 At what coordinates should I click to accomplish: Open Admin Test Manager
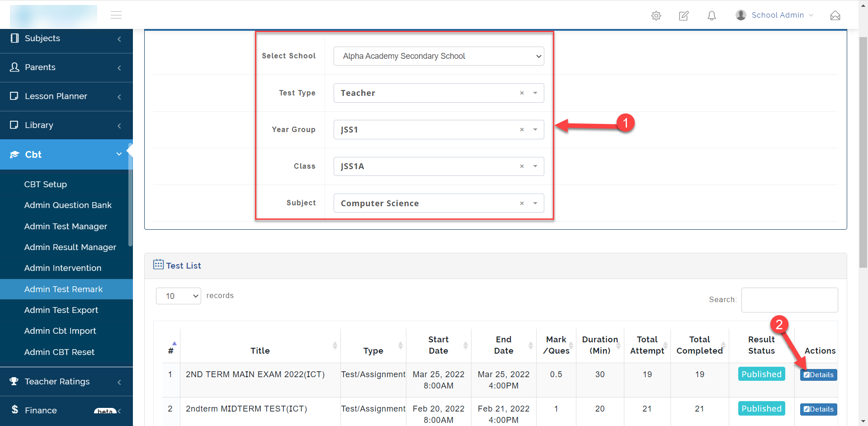66,226
